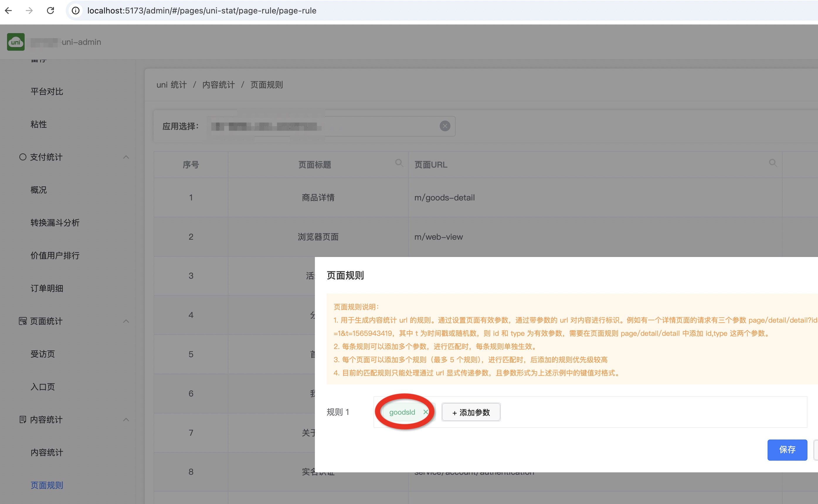Click the green uni logo
This screenshot has height=504, width=818.
tap(16, 42)
